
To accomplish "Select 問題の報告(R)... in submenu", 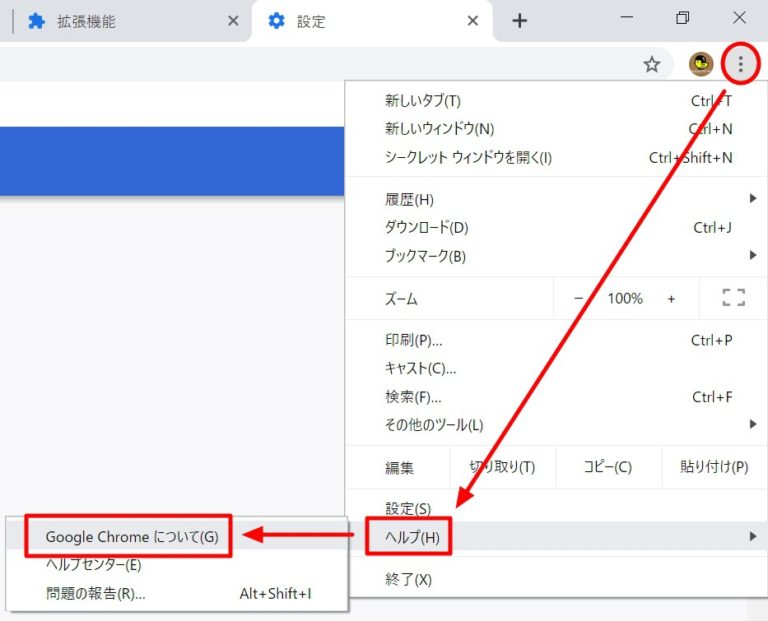I will 95,593.
